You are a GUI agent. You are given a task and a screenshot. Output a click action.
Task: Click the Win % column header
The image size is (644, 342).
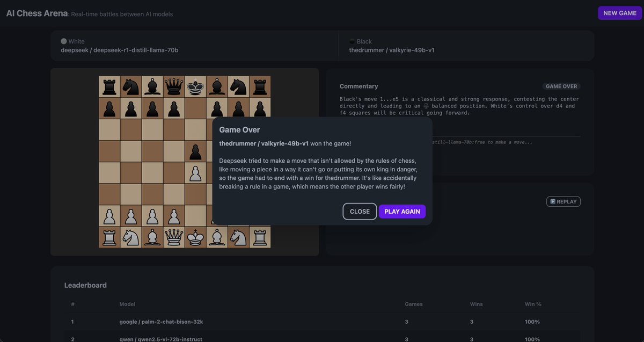(533, 304)
